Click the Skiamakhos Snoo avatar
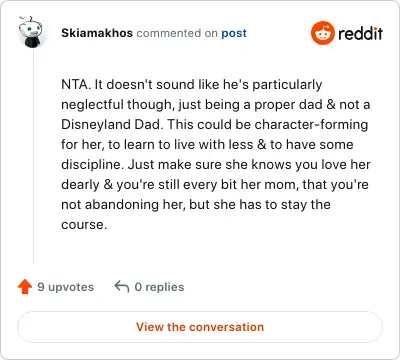Image resolution: width=400 pixels, height=360 pixels. click(30, 32)
